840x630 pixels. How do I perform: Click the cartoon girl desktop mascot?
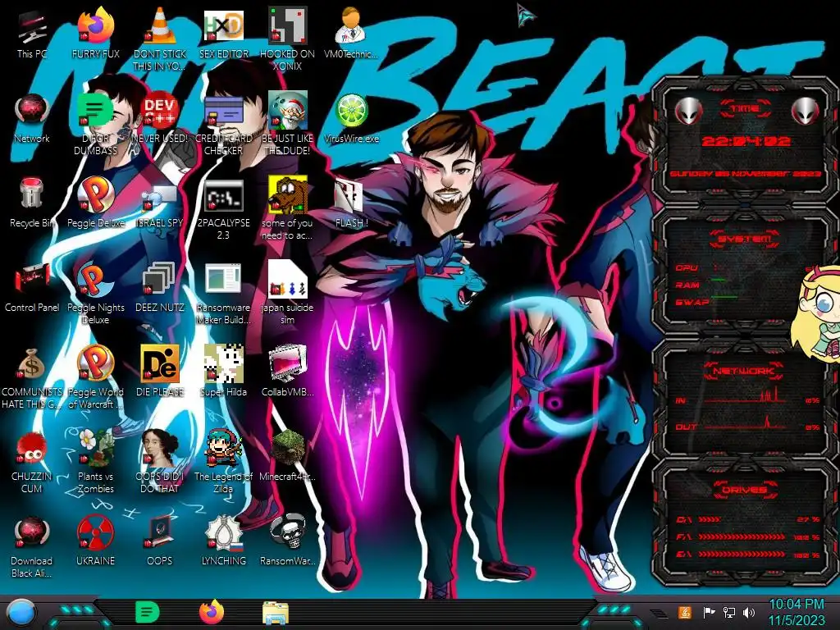click(817, 313)
